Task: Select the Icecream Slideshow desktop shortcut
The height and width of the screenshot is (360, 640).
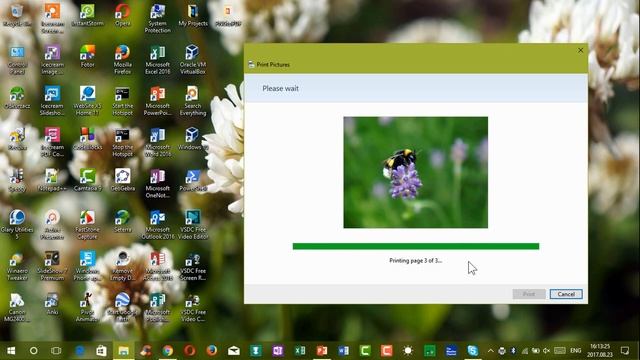Action: [52, 101]
